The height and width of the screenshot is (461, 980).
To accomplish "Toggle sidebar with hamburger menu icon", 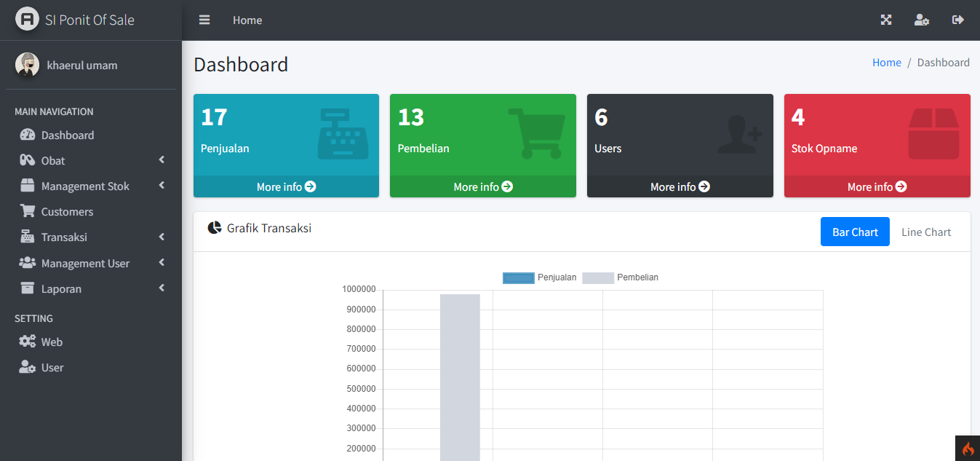I will (x=204, y=20).
